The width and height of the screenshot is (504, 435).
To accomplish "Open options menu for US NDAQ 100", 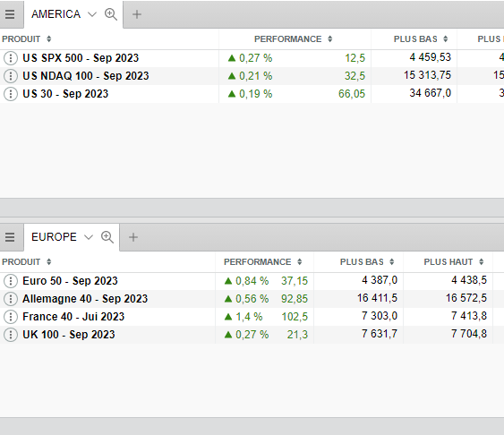I will [11, 76].
